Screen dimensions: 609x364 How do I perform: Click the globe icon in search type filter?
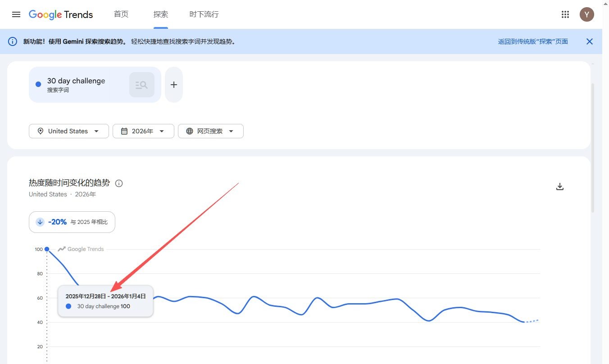(x=190, y=131)
